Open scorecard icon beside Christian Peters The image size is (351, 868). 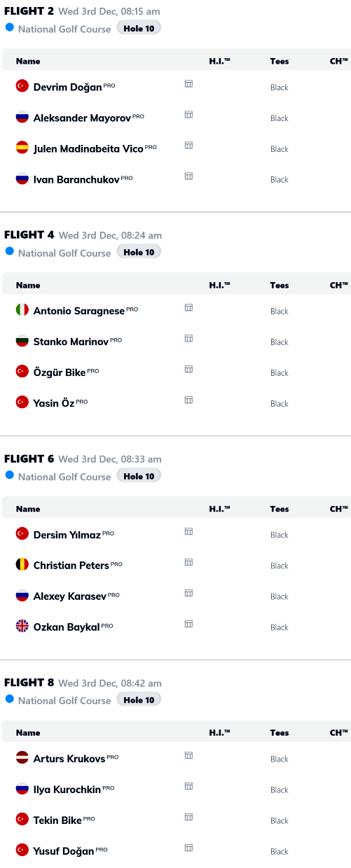pos(188,562)
